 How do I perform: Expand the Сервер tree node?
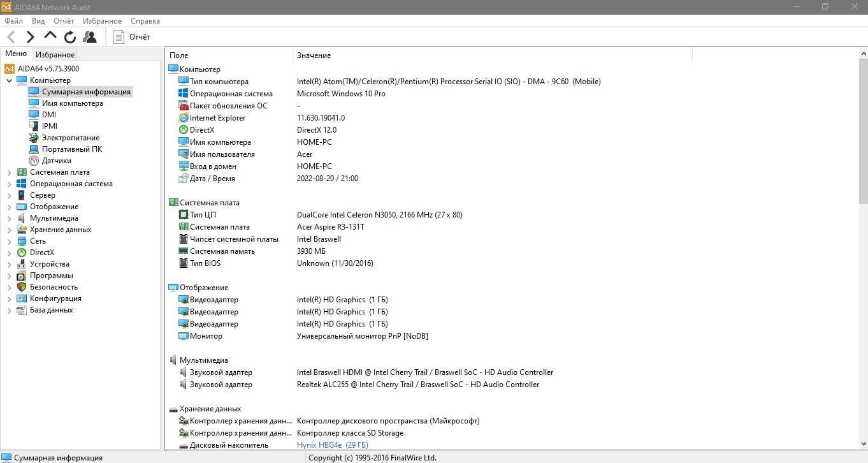[9, 195]
